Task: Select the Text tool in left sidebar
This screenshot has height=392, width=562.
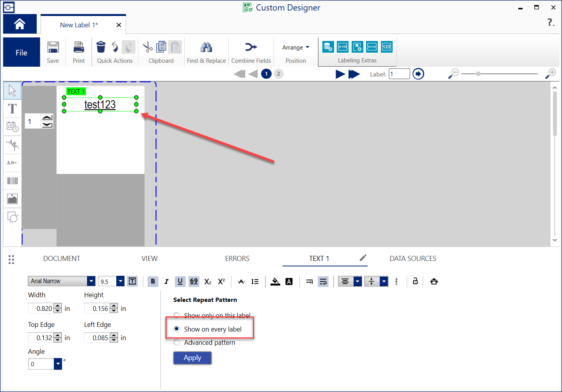Action: (12, 108)
